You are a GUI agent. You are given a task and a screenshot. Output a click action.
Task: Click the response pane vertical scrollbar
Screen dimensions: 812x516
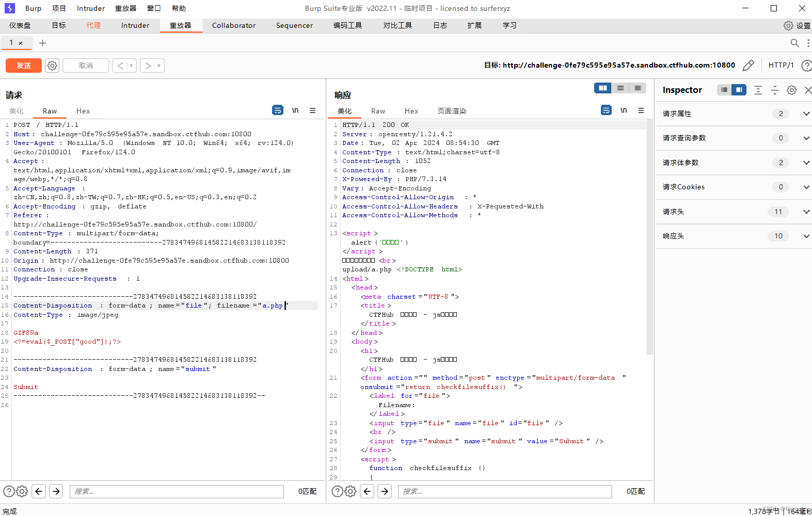(650, 237)
